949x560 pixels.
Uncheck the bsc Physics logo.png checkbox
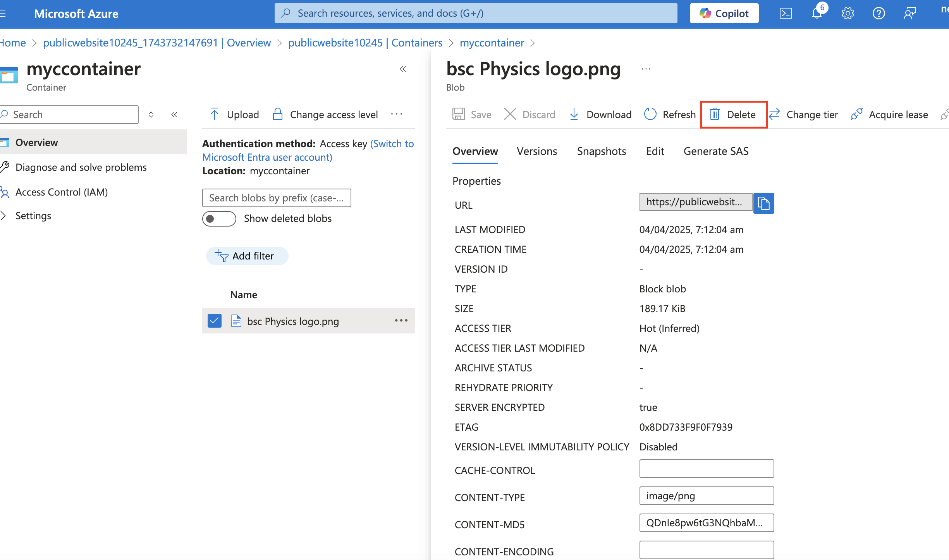[x=214, y=321]
